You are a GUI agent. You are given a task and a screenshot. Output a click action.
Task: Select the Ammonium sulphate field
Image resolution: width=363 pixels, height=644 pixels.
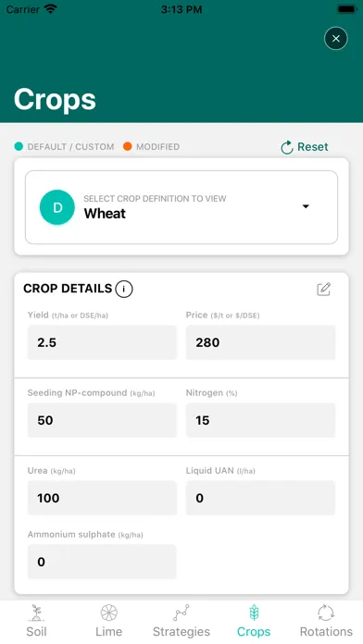[102, 562]
